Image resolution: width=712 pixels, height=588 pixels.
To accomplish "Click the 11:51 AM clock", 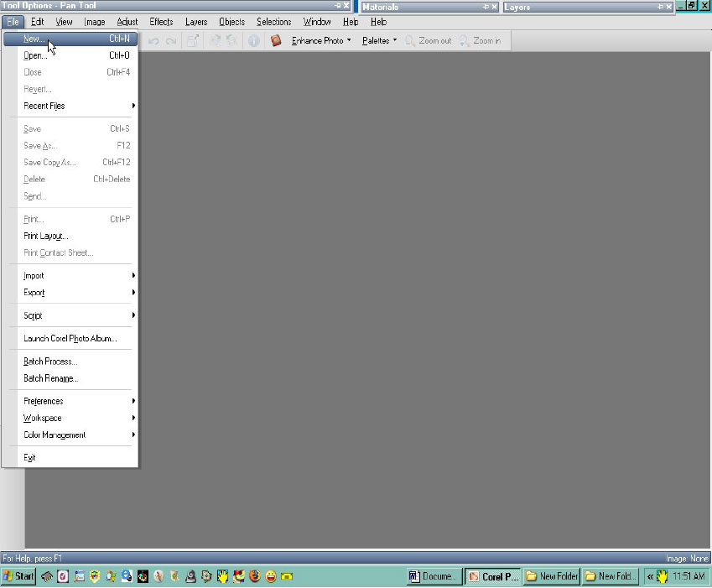I will (x=689, y=576).
